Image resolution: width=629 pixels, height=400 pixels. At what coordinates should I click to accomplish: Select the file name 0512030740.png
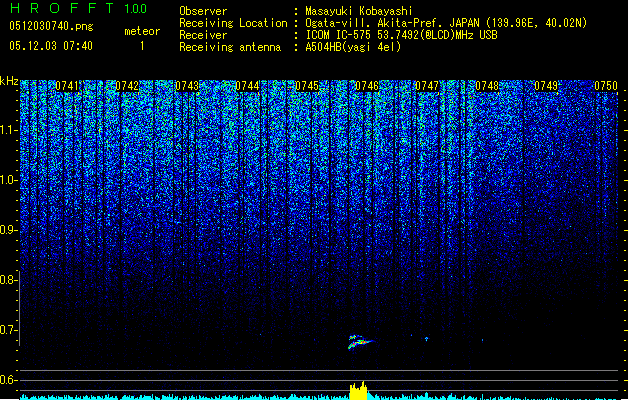(x=51, y=26)
